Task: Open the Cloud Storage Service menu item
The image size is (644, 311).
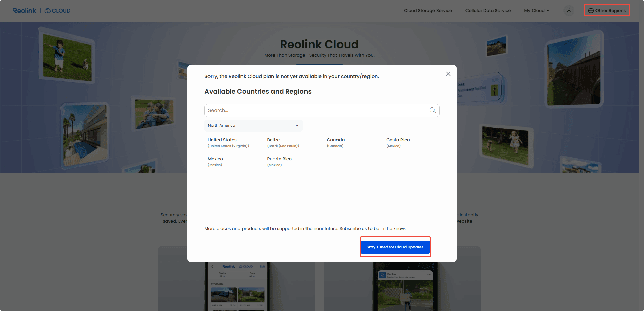Action: coord(428,10)
